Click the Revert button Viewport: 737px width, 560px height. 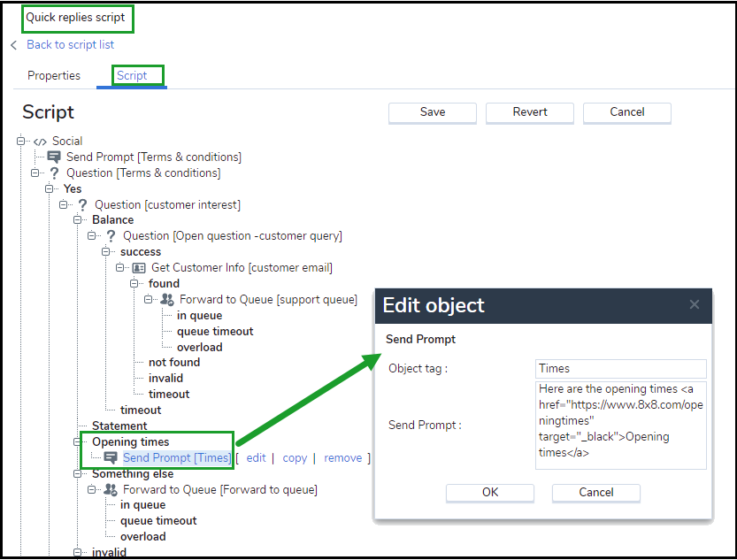tap(530, 112)
